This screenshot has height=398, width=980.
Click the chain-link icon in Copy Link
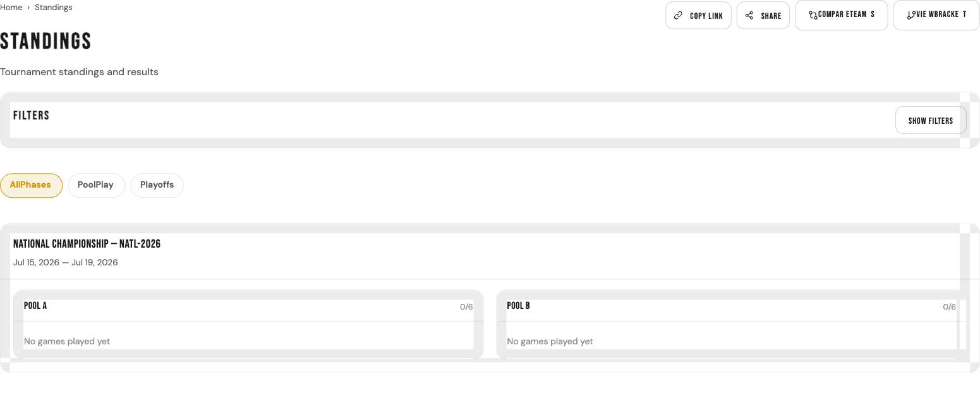[x=678, y=16]
